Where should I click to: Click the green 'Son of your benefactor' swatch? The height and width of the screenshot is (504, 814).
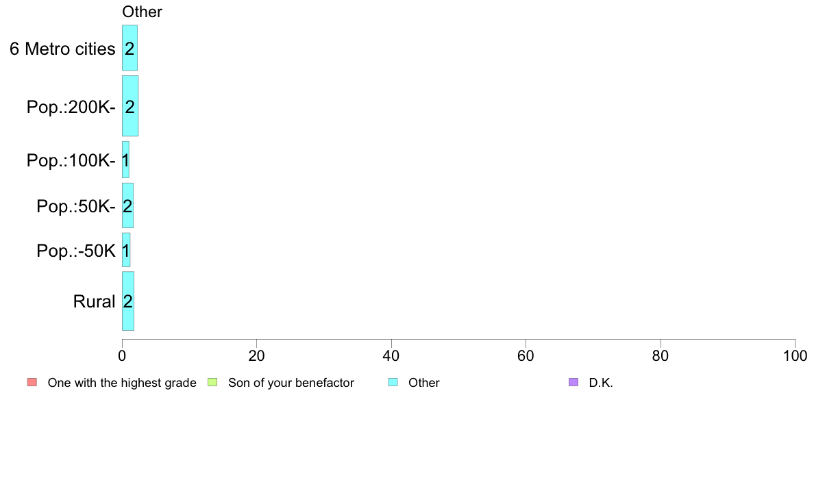212,383
